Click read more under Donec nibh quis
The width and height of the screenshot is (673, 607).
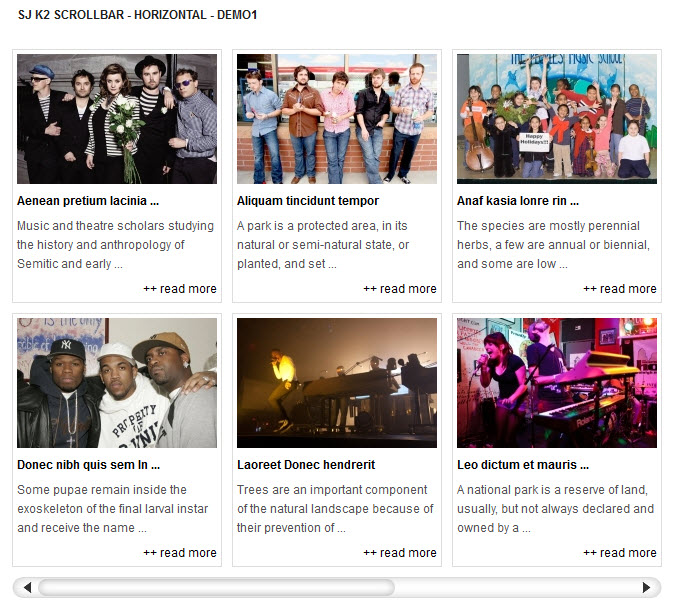pos(180,553)
